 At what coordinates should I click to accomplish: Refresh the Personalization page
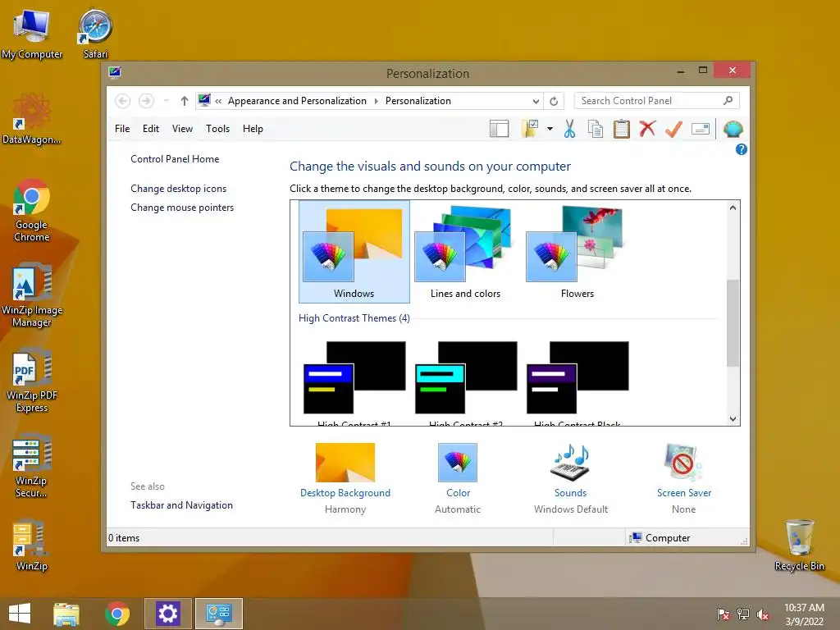click(x=554, y=101)
